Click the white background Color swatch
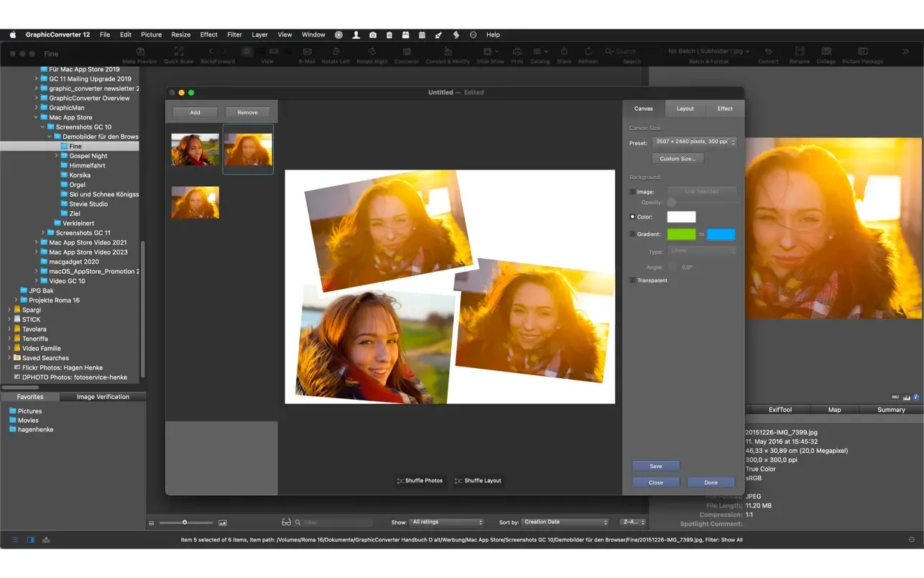Screen dimensions: 924x578 point(681,216)
